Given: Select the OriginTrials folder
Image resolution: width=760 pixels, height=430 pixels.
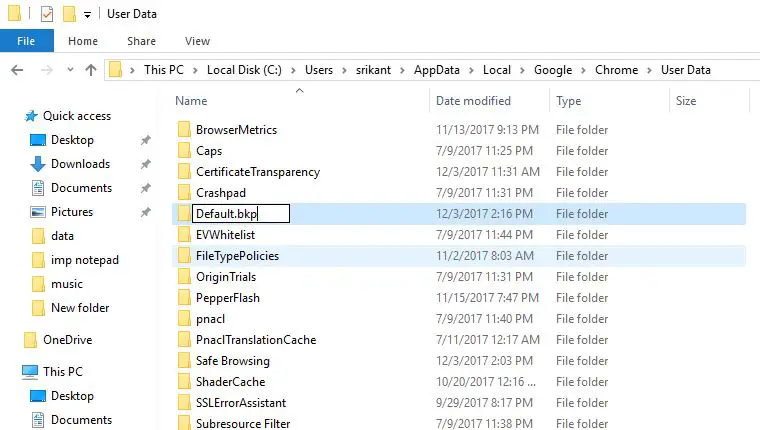Looking at the screenshot, I should (x=226, y=277).
